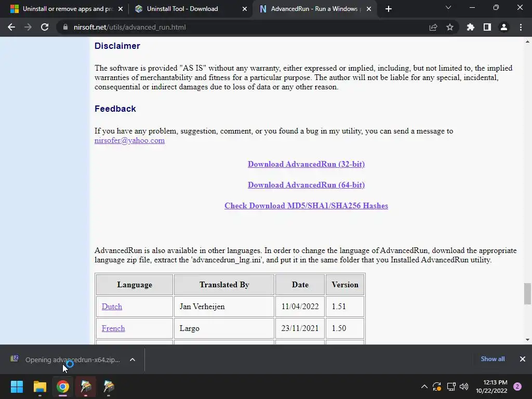This screenshot has height=399, width=532.
Task: Show hidden system tray icons
Action: click(x=424, y=386)
